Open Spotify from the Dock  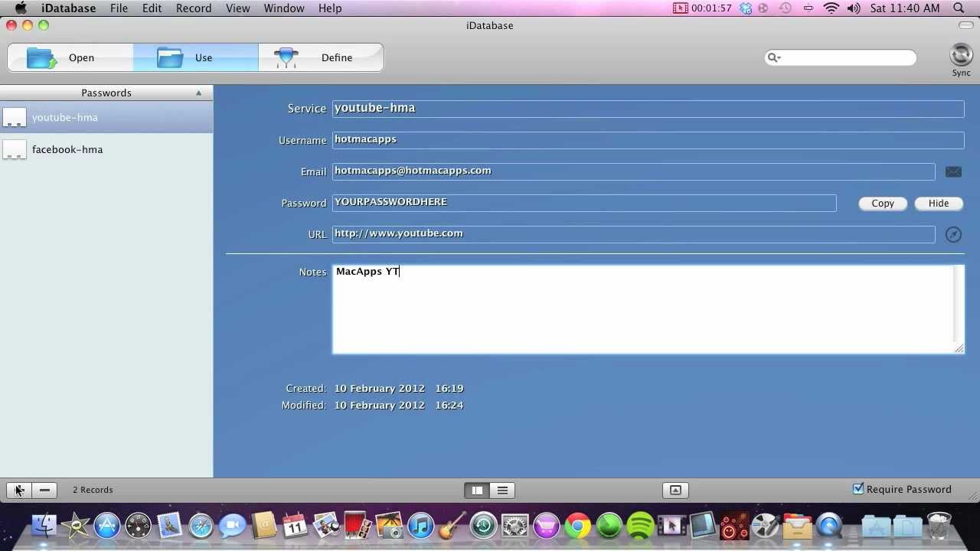point(641,526)
